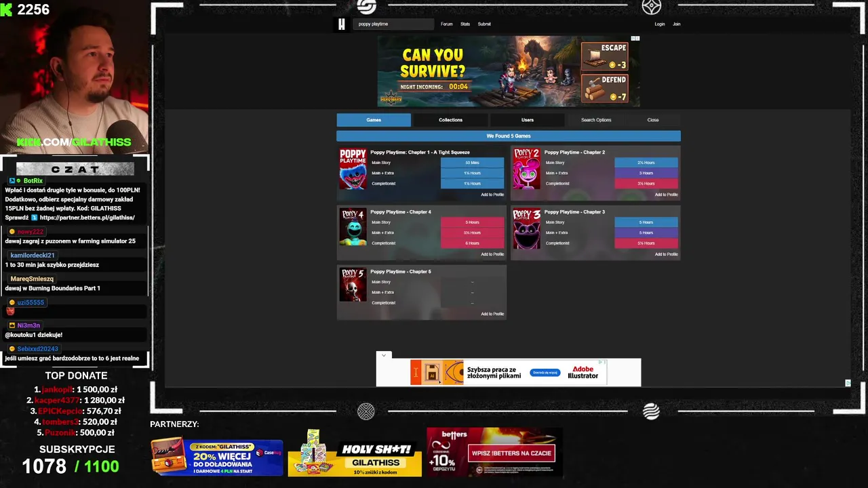The width and height of the screenshot is (868, 488).
Task: Open the Submit menu link
Action: click(x=484, y=24)
